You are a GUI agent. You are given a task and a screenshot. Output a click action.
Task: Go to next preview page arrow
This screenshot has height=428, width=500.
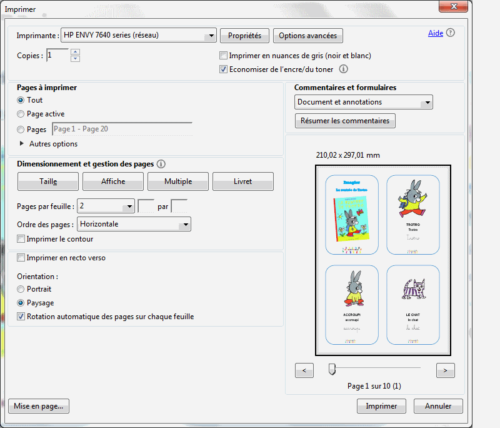(x=445, y=370)
